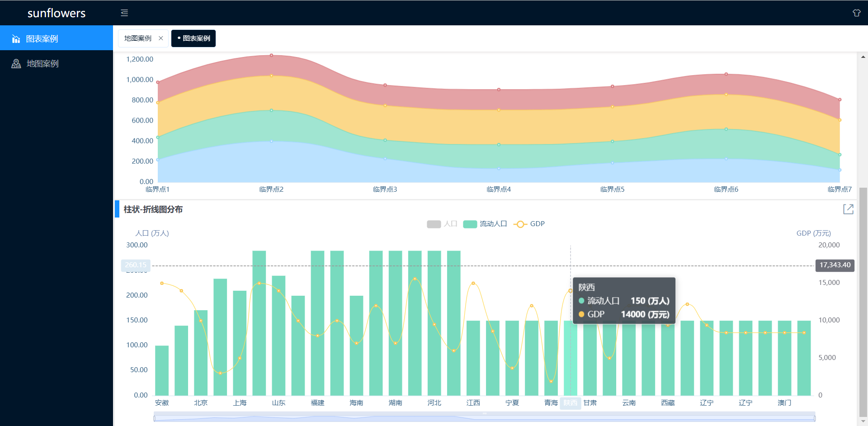Select 图表案例 sidebar menu item
The height and width of the screenshot is (426, 868).
tap(57, 38)
